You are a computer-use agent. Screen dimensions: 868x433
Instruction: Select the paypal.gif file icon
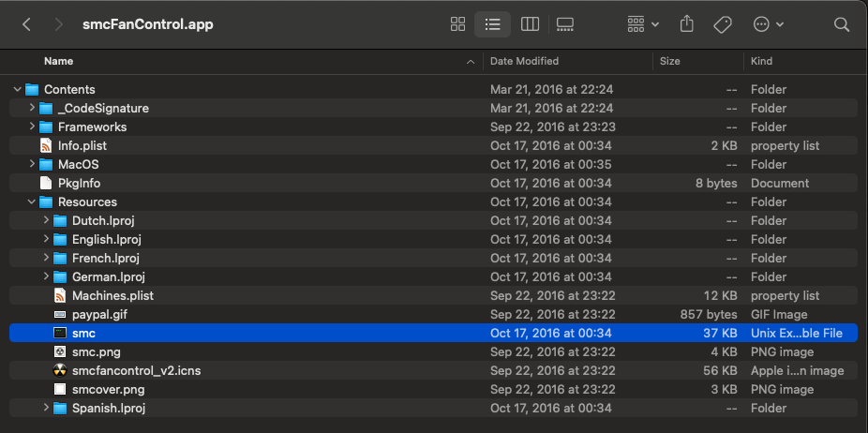point(60,315)
